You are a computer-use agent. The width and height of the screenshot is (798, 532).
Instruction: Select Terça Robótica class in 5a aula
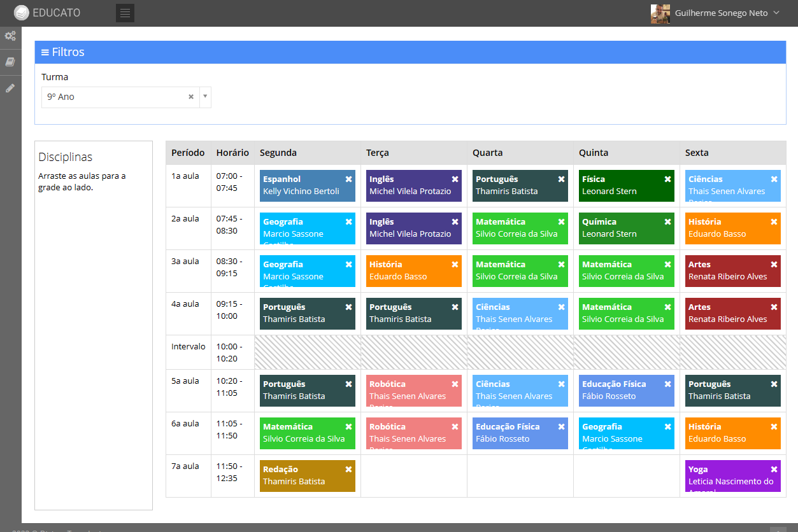pos(408,390)
